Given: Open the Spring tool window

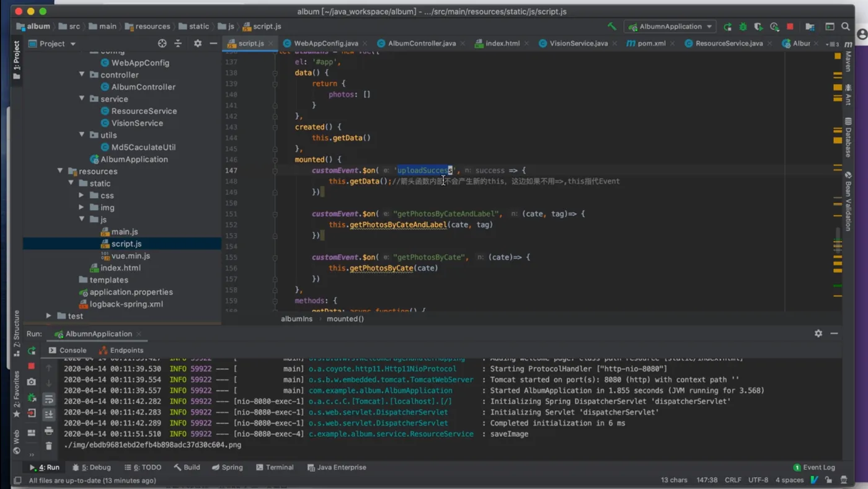Looking at the screenshot, I should pyautogui.click(x=227, y=467).
